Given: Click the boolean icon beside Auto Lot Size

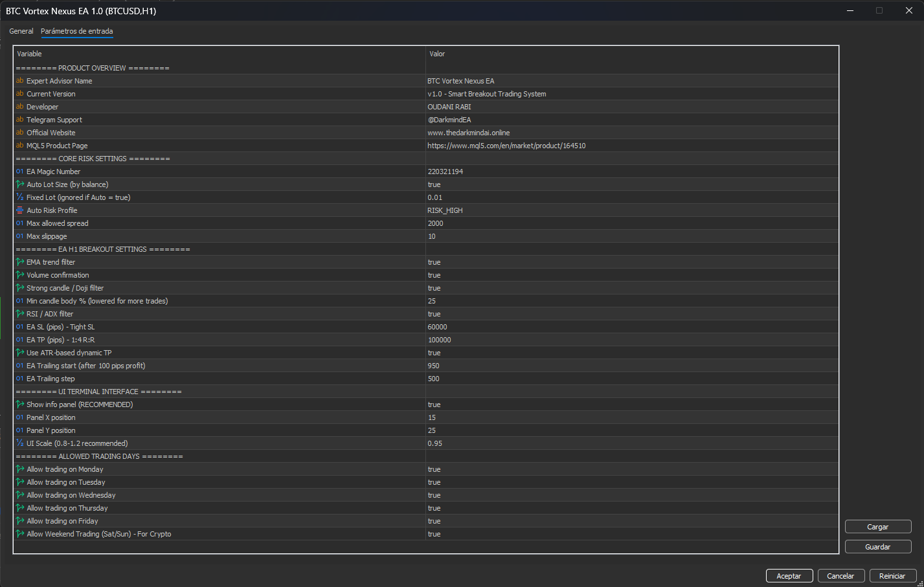Looking at the screenshot, I should tap(19, 184).
